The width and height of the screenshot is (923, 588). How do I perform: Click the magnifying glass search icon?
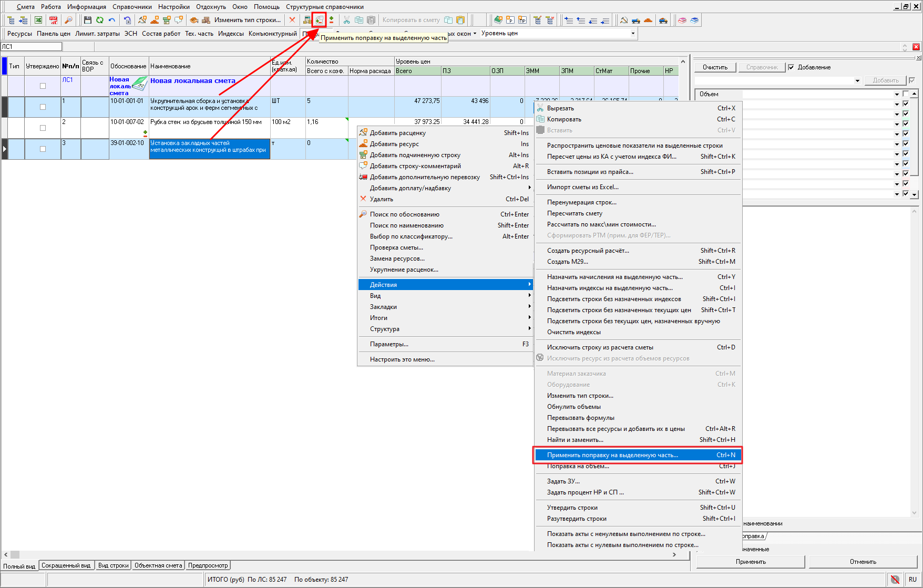point(68,20)
